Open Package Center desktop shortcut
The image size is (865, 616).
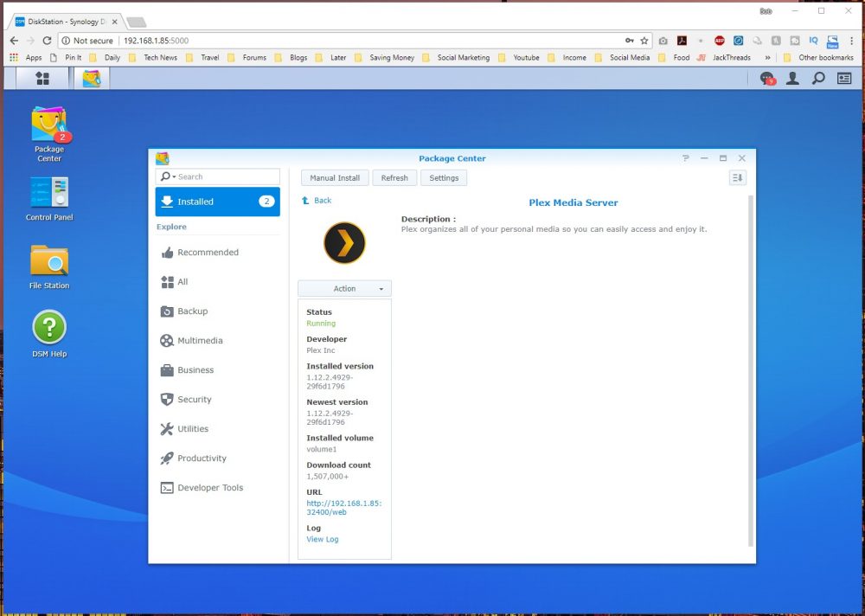(x=49, y=134)
